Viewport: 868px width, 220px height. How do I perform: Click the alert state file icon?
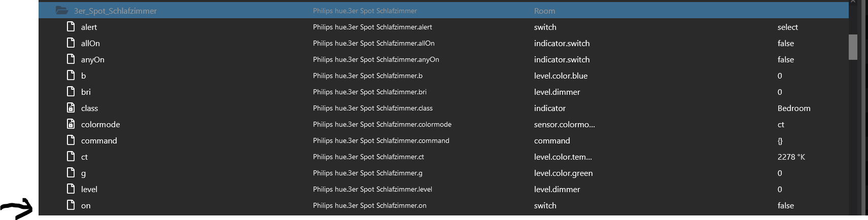point(71,26)
